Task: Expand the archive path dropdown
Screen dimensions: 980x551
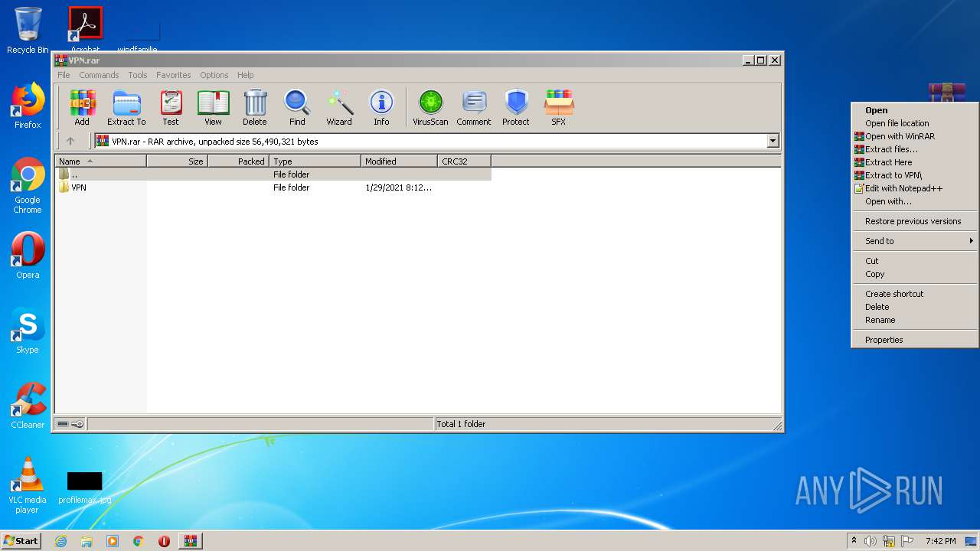Action: coord(773,141)
